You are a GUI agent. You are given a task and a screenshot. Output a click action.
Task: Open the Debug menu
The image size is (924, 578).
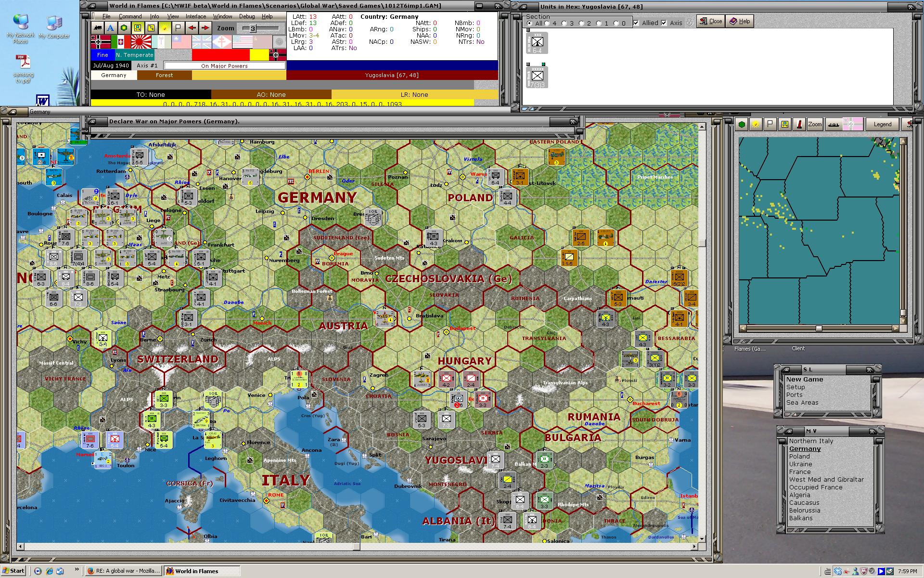(x=247, y=16)
